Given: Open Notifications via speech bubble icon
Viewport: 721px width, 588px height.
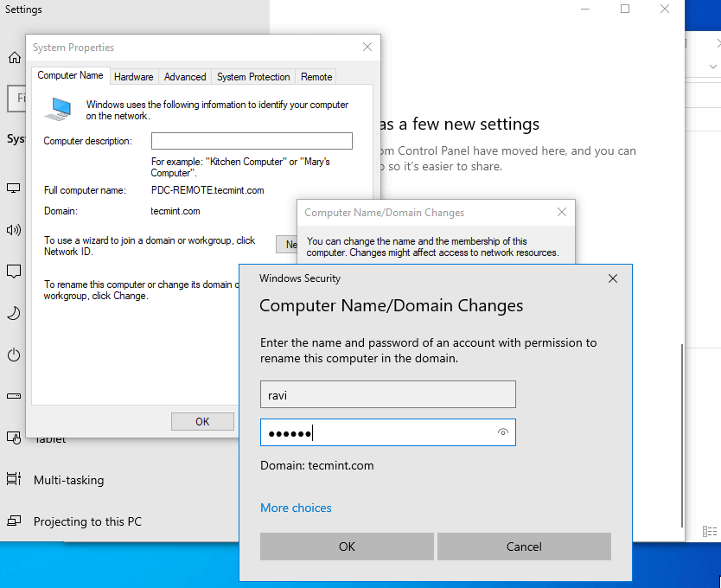Looking at the screenshot, I should click(x=14, y=272).
